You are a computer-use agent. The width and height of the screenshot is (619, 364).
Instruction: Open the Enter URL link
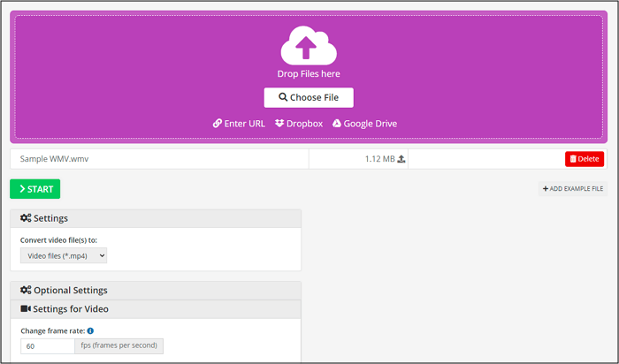[244, 124]
